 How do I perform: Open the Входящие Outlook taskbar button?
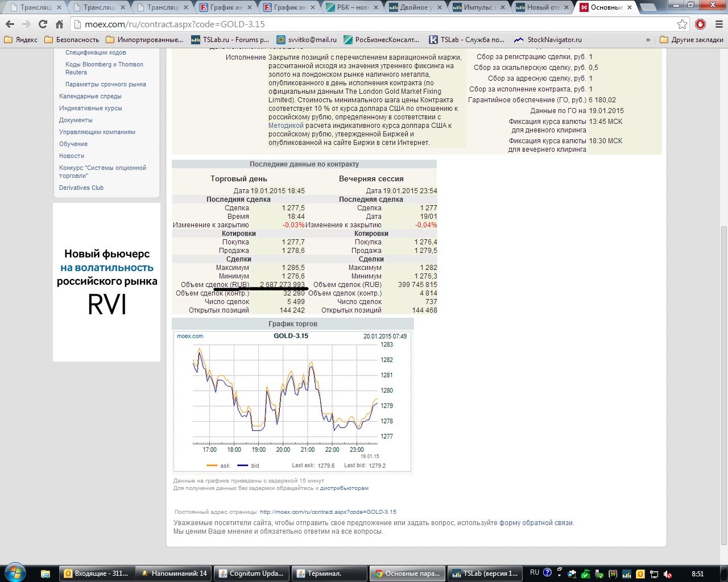pyautogui.click(x=97, y=573)
